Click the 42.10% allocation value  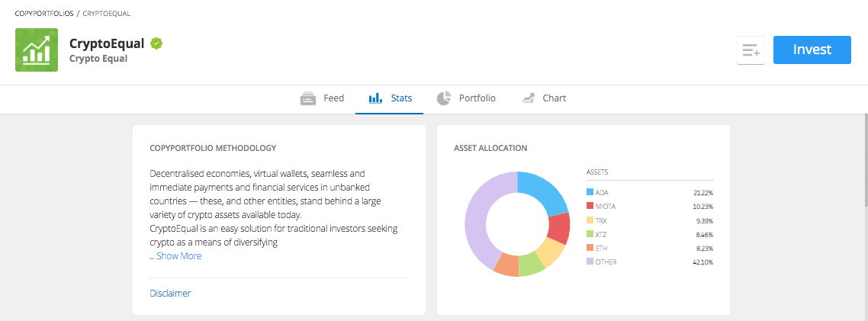point(702,262)
